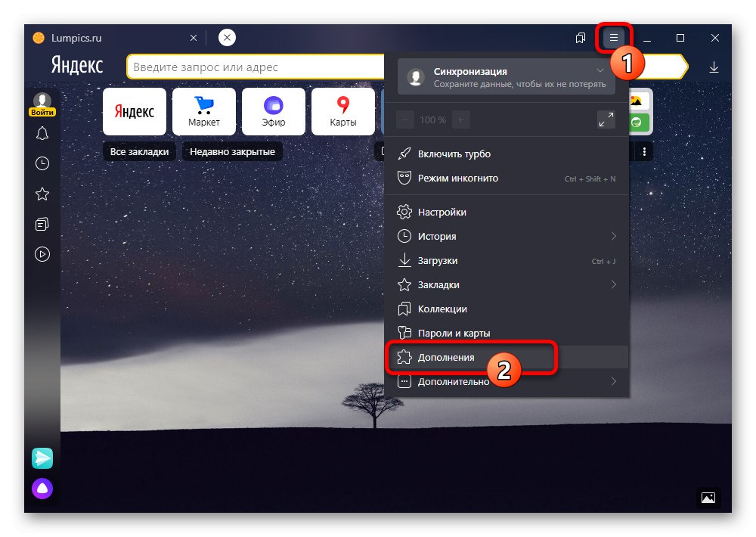Open Эфир tile on tableau
The width and height of the screenshot is (756, 537).
274,111
